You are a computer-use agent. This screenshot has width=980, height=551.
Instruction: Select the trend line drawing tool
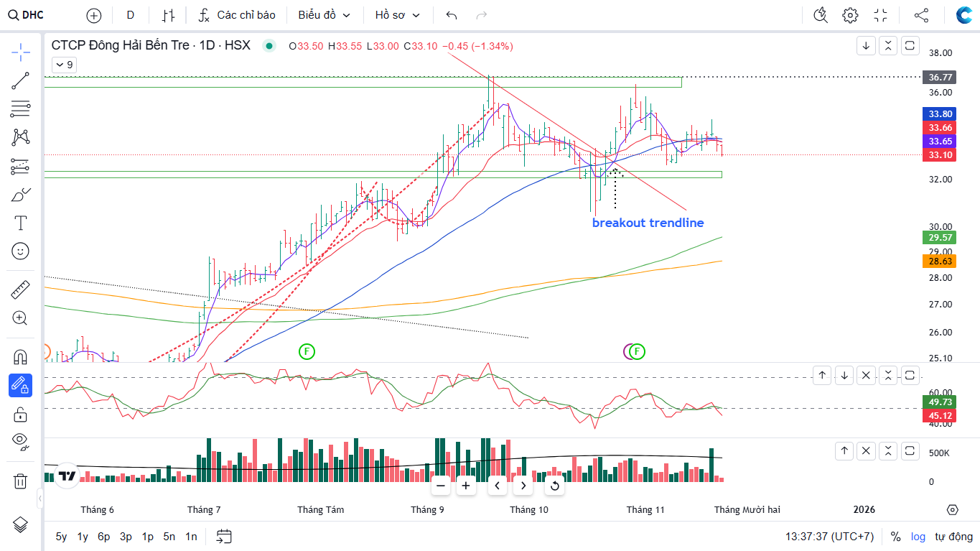20,80
